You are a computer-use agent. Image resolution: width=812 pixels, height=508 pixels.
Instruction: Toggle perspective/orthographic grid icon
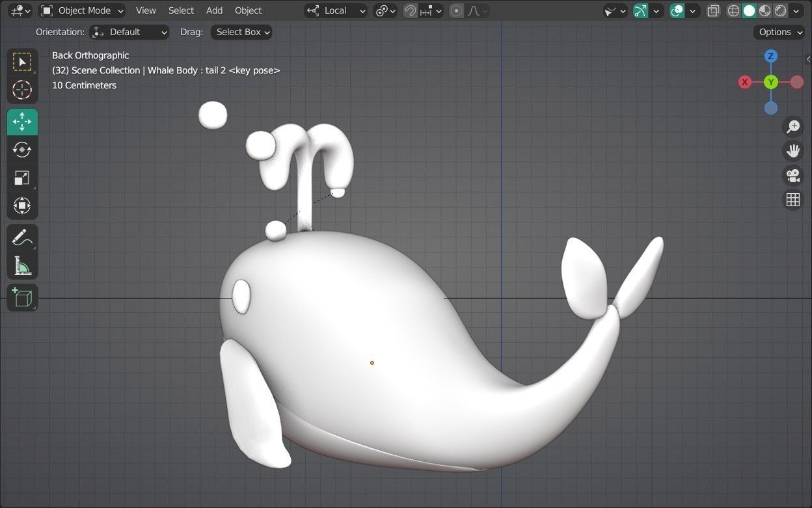[x=792, y=200]
